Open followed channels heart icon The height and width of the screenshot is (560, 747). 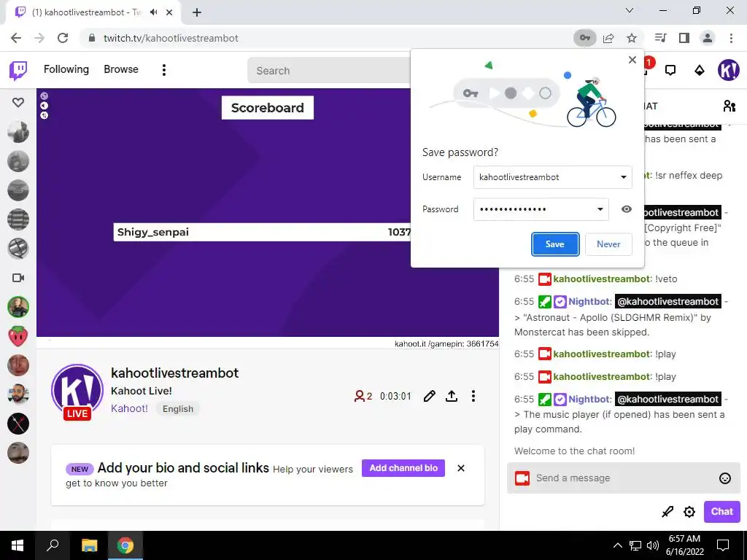pyautogui.click(x=18, y=102)
